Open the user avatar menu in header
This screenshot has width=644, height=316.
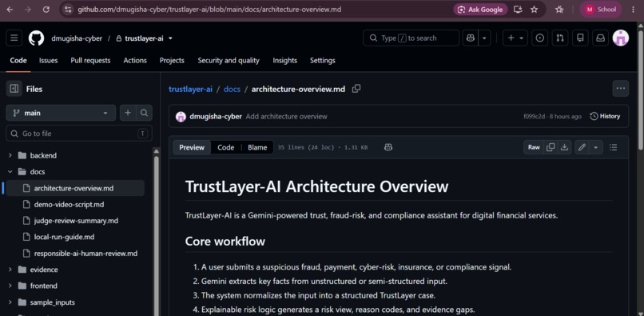(621, 38)
